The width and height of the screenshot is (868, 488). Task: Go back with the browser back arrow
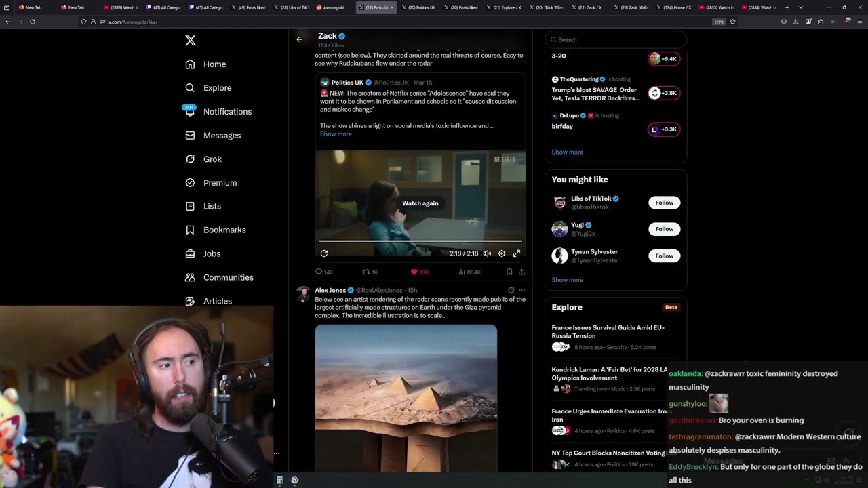click(7, 22)
